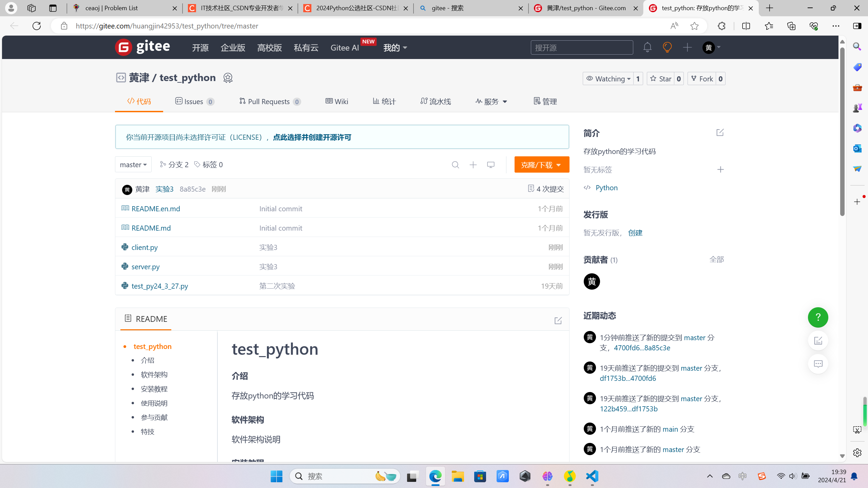The width and height of the screenshot is (868, 488).
Task: Open the 我的 dropdown menu
Action: [395, 47]
